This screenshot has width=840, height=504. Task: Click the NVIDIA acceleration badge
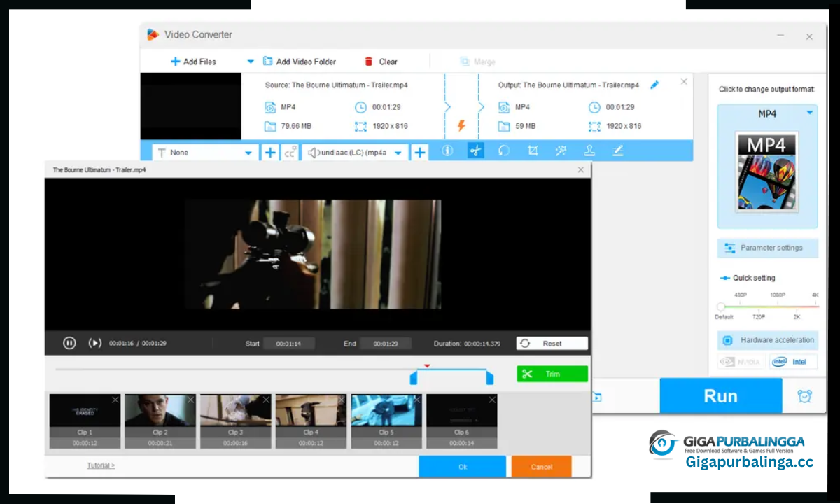tap(741, 362)
